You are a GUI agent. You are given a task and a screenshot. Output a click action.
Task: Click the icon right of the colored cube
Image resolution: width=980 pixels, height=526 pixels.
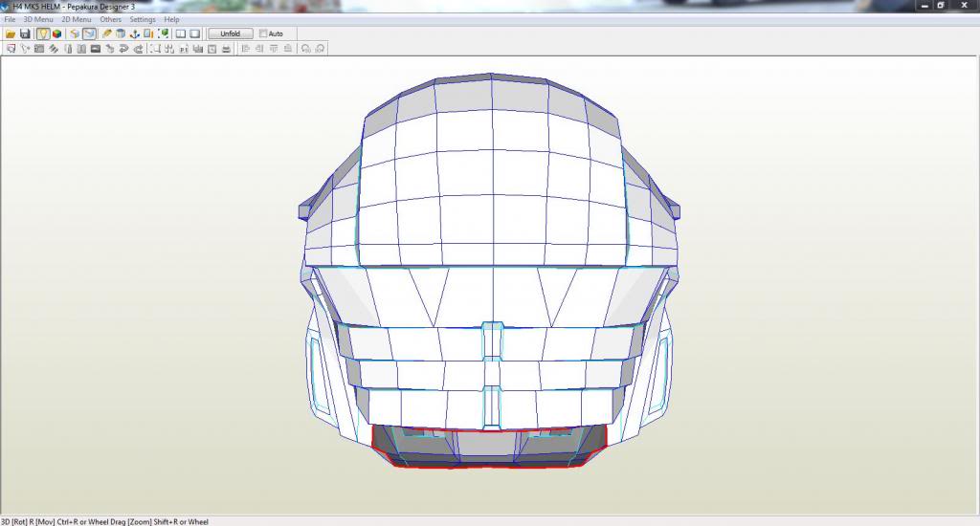[75, 33]
